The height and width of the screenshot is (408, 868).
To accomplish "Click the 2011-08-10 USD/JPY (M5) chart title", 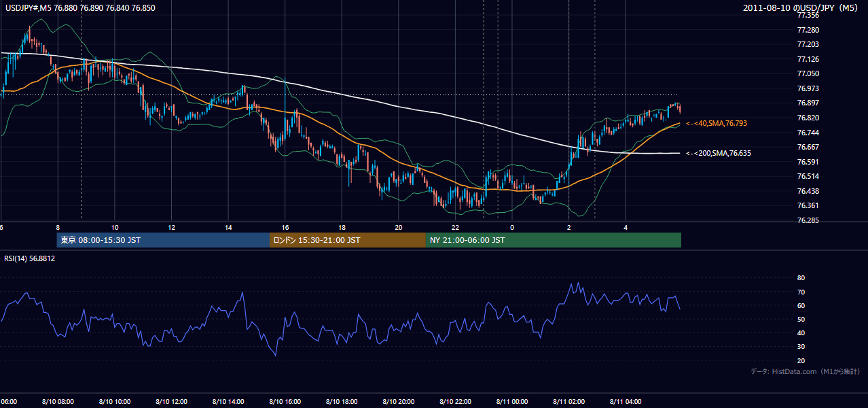I will [x=801, y=7].
